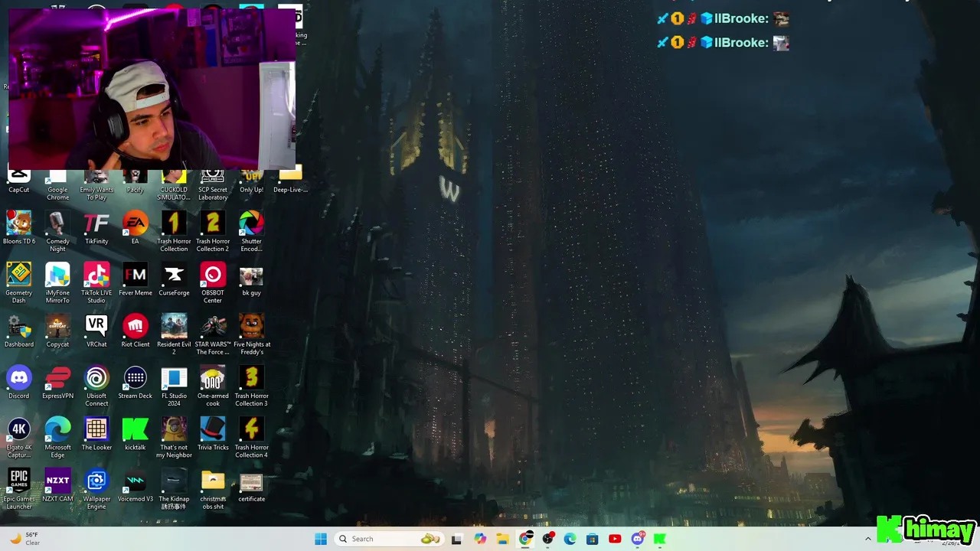Launch Elgato 4K Capture desktop icon
Screen dimensions: 980x551
click(19, 437)
